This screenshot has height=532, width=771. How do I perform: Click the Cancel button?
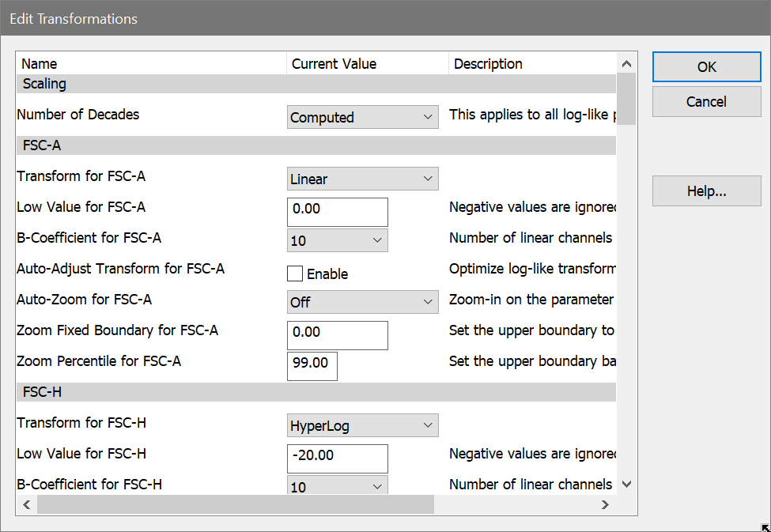(706, 102)
